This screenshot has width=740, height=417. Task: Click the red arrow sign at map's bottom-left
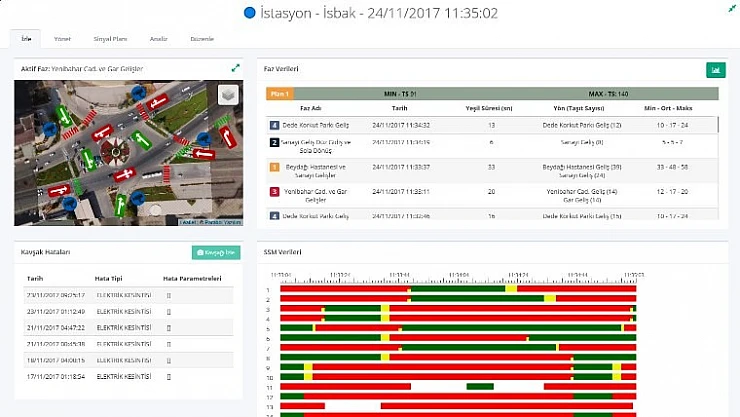pos(59,191)
